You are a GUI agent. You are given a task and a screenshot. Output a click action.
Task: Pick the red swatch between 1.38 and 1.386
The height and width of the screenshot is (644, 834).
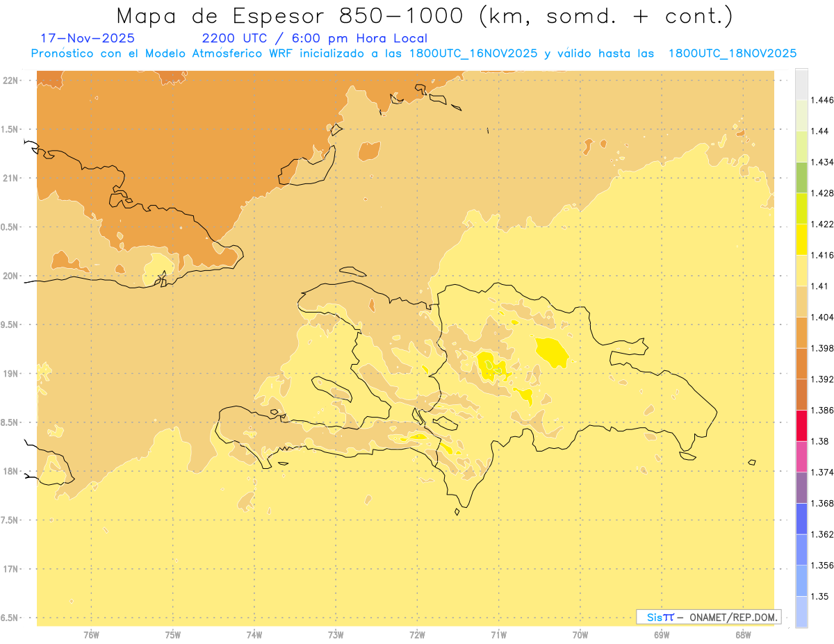click(801, 425)
